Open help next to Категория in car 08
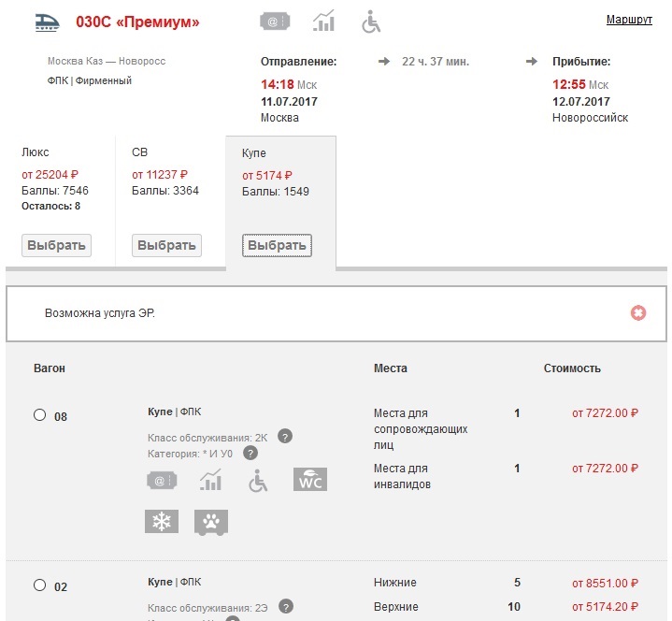The height and width of the screenshot is (621, 672). 250,453
